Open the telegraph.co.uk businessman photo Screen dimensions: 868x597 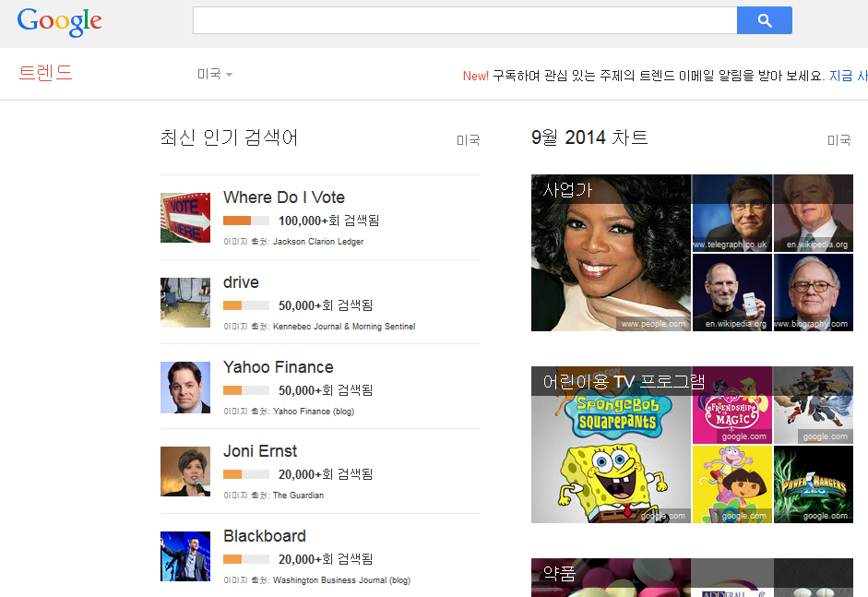(731, 213)
